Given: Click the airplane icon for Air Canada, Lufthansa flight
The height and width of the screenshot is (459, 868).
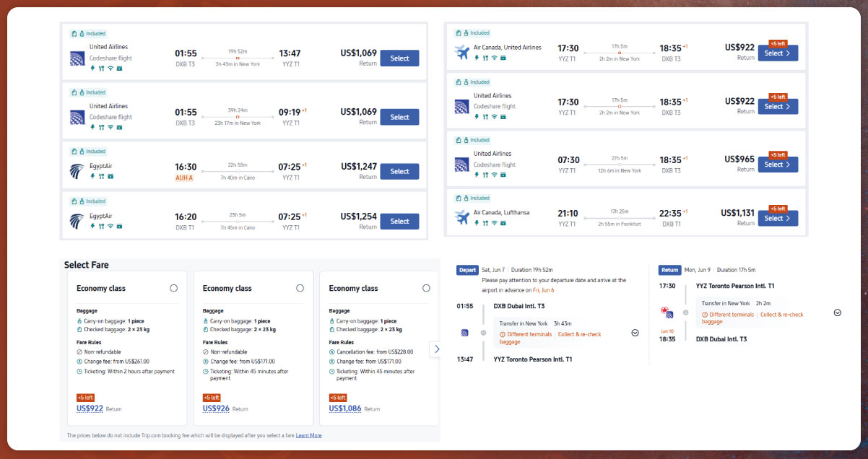Looking at the screenshot, I should 461,217.
